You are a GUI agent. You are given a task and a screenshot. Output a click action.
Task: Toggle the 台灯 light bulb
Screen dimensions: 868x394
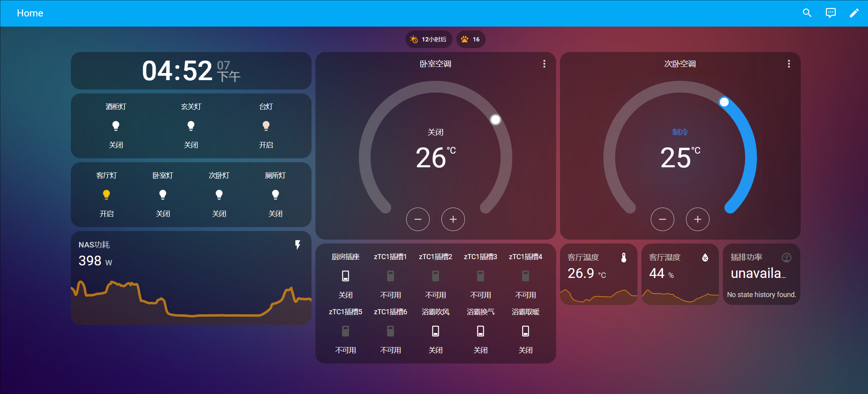click(x=266, y=125)
